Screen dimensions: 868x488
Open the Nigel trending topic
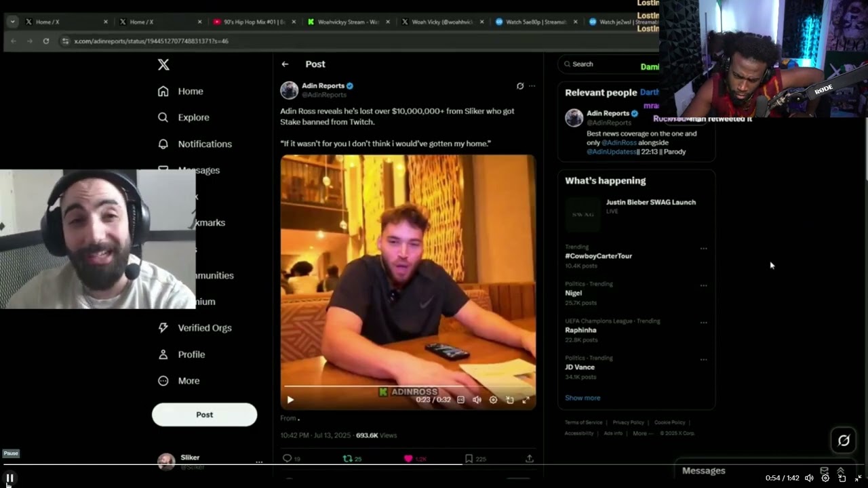tap(573, 293)
